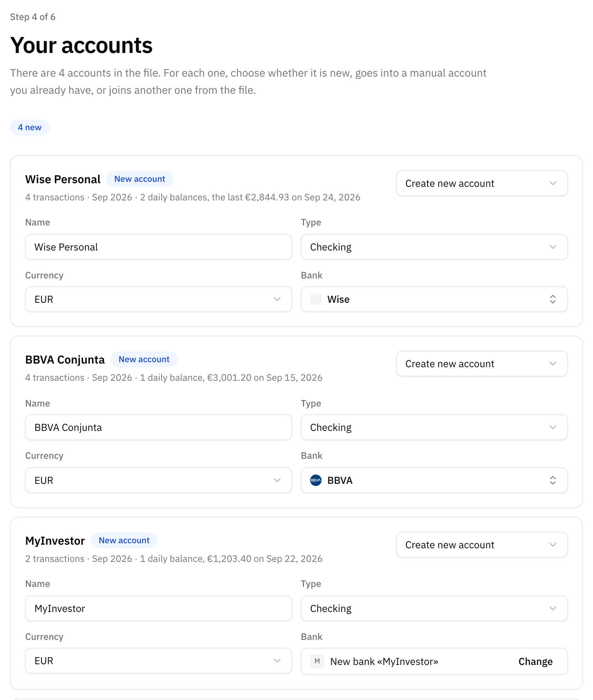Expand the BBVA Conjunta Type dropdown
The width and height of the screenshot is (593, 700).
[x=434, y=427]
